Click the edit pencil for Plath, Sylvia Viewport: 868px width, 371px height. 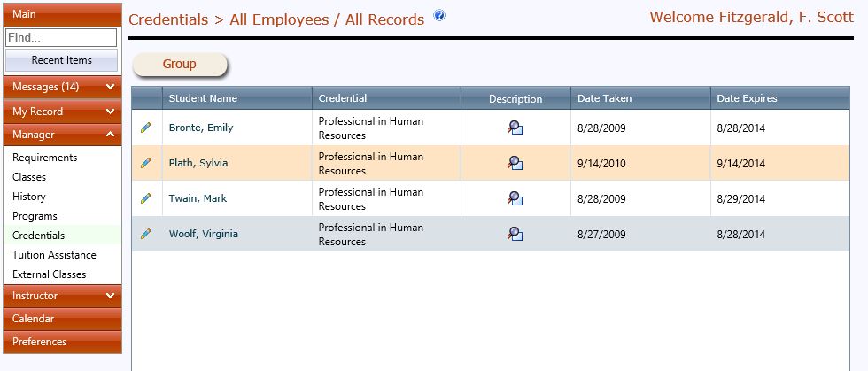pos(146,163)
